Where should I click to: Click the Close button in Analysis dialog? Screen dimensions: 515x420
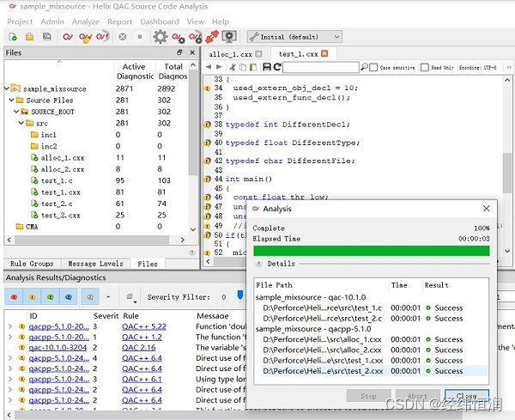[467, 396]
